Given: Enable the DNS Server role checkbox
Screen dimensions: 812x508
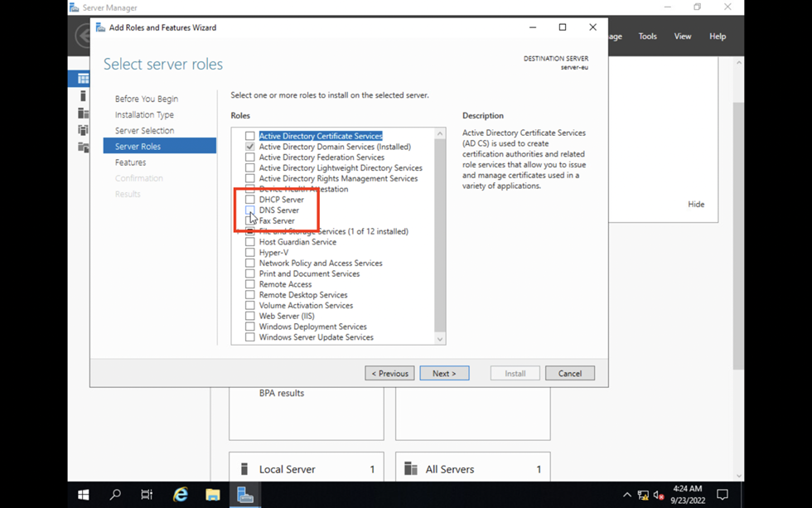Looking at the screenshot, I should (250, 210).
